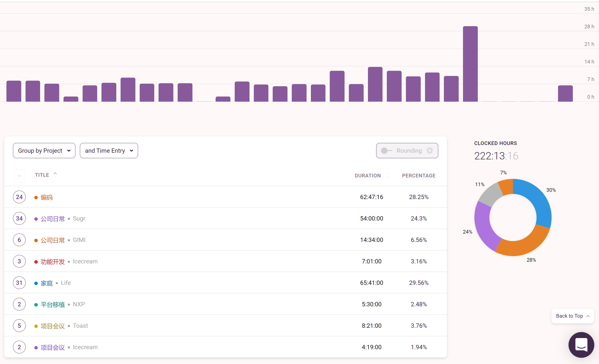Screen dimensions: 599x364
Task: Expand the 24 entries of 编码
Action: (x=19, y=197)
